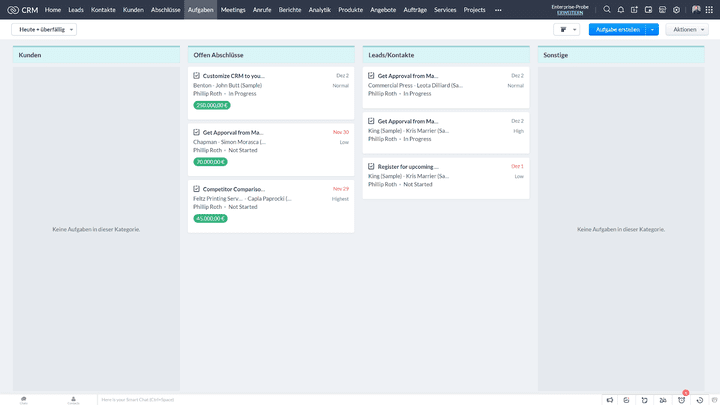720x405 pixels.
Task: Open the kanban view switcher dropdown
Action: (x=566, y=30)
